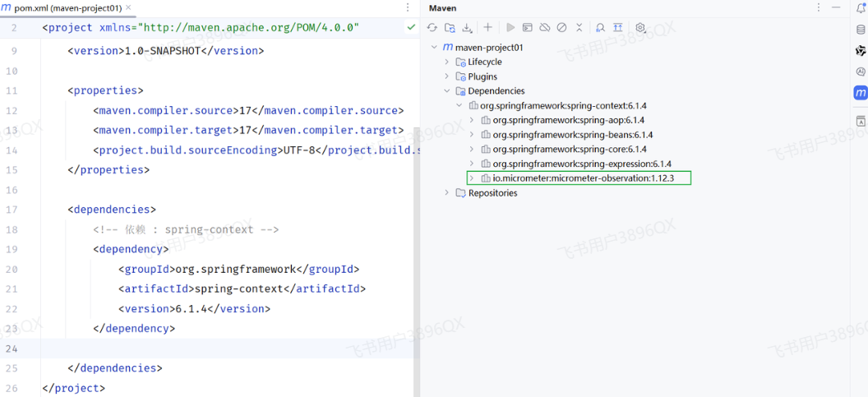Open AI Assistant sidebar icon

coord(861,72)
